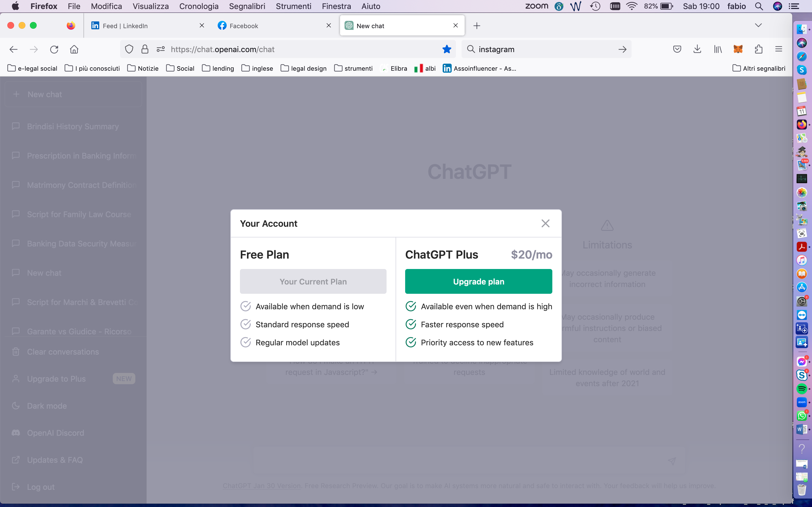Click the Your Current Plan button
Image resolution: width=812 pixels, height=507 pixels.
(x=313, y=281)
